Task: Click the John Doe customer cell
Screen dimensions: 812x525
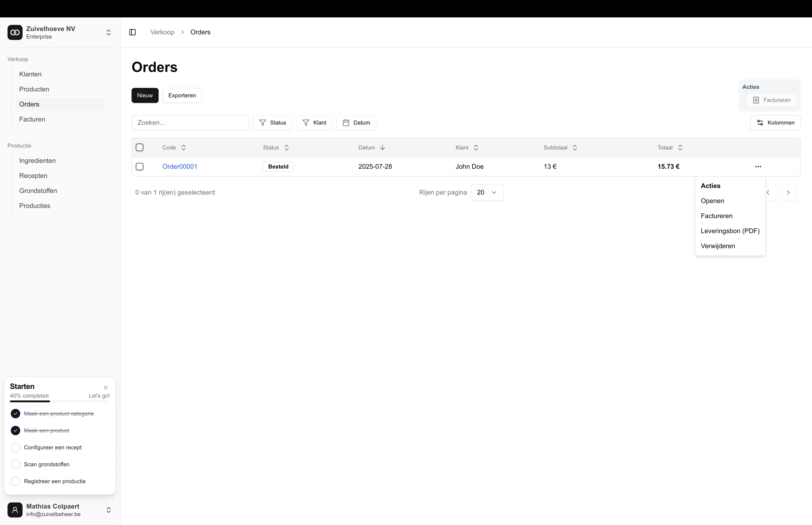Action: (469, 166)
